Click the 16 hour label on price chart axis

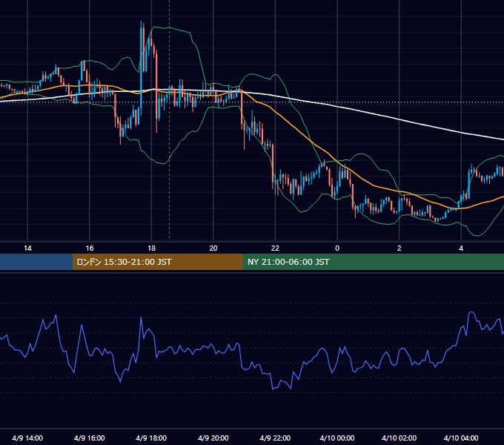[90, 248]
